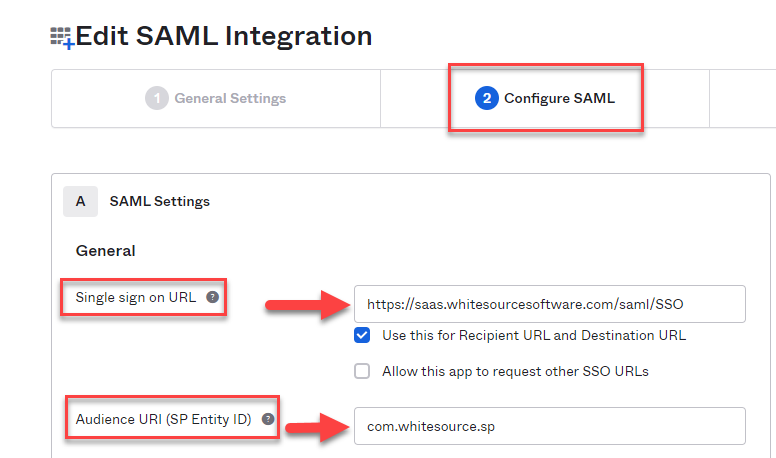The image size is (776, 458).
Task: Click the step 1 number badge
Action: pos(156,98)
